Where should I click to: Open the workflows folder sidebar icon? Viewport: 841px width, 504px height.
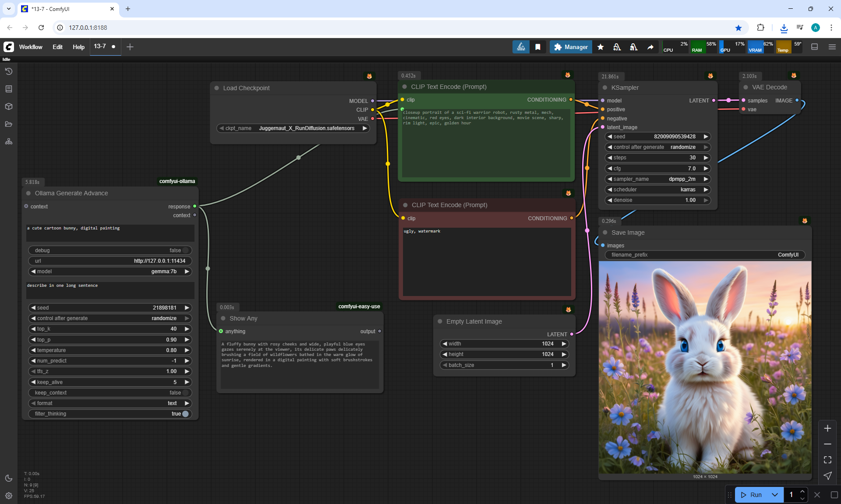[9, 124]
